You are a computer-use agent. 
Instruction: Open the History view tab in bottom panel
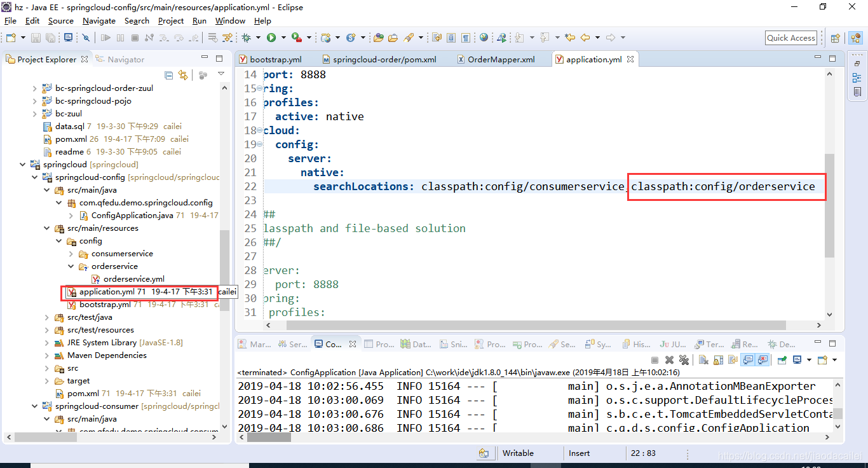(636, 344)
